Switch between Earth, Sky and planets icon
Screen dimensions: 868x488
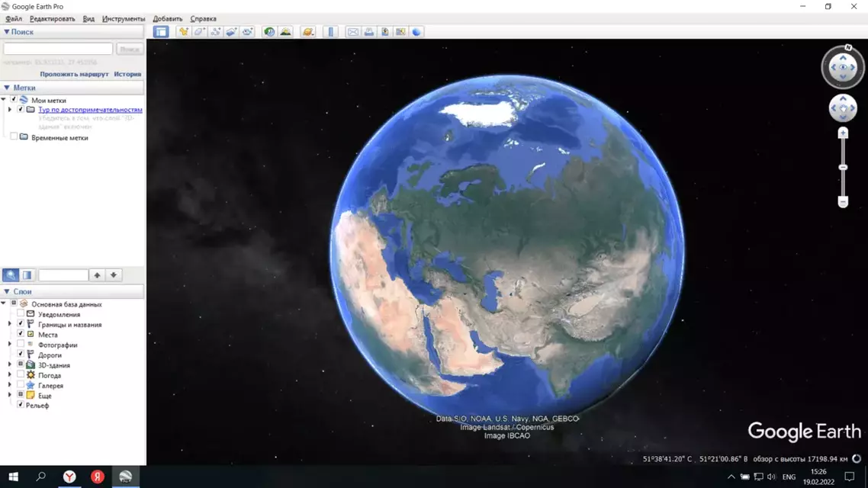pos(308,31)
